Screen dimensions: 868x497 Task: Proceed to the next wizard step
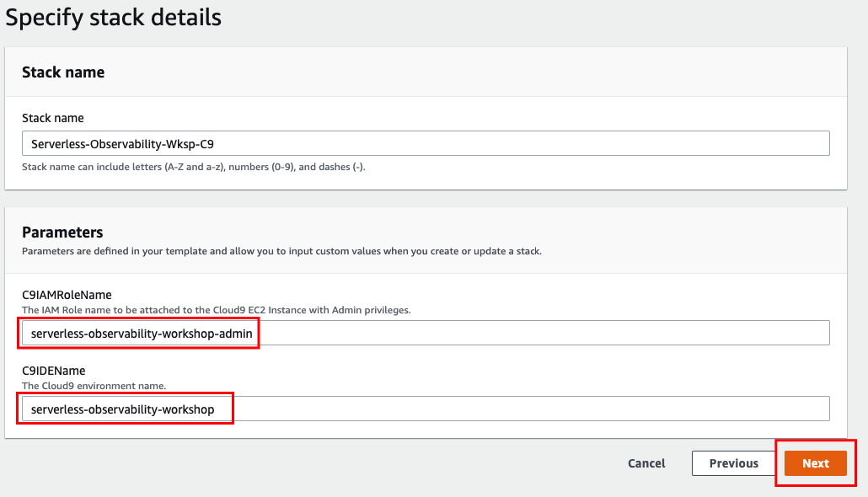(x=816, y=463)
